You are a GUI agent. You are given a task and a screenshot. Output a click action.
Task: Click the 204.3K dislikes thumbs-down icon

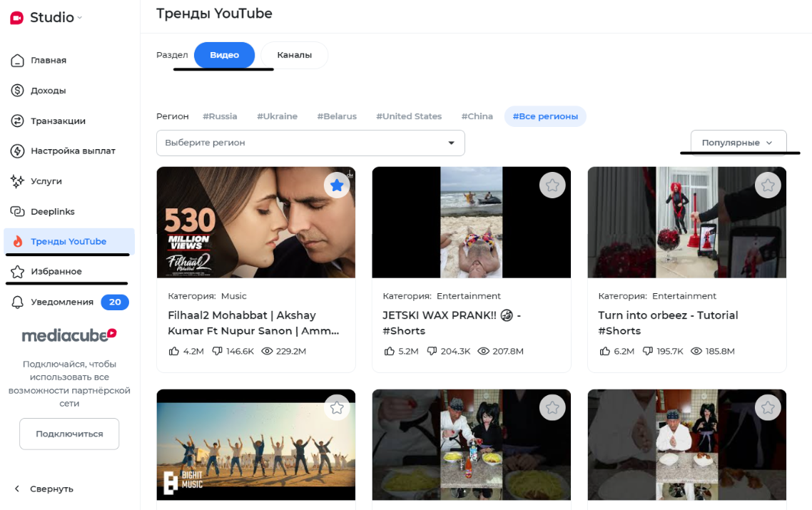432,351
